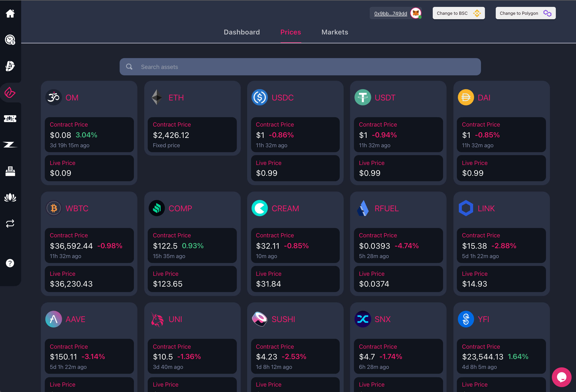Image resolution: width=576 pixels, height=392 pixels.
Task: Click the Z logo sidebar icon
Action: (x=10, y=145)
